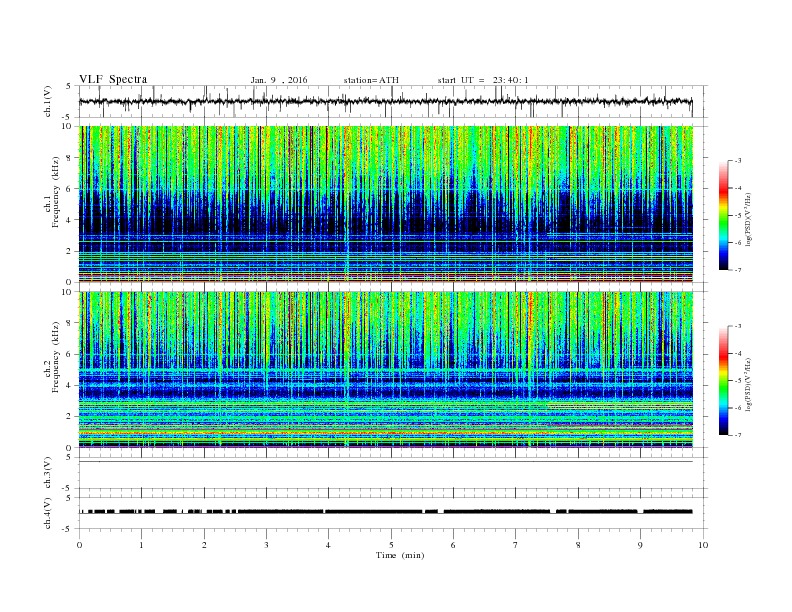792x612 pixels.
Task: Click the time axis tick label "10"
Action: pyautogui.click(x=703, y=545)
